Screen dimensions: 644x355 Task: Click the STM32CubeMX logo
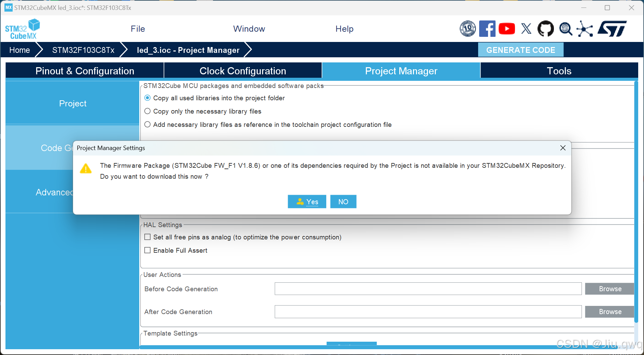point(23,29)
